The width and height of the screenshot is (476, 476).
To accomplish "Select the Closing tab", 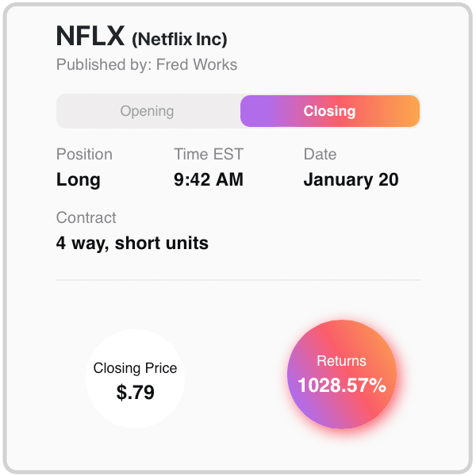I will 330,111.
